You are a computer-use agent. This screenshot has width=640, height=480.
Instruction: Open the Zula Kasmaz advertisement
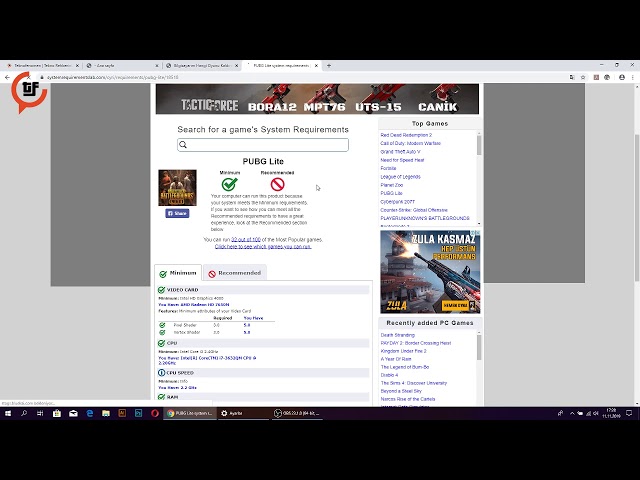(430, 272)
